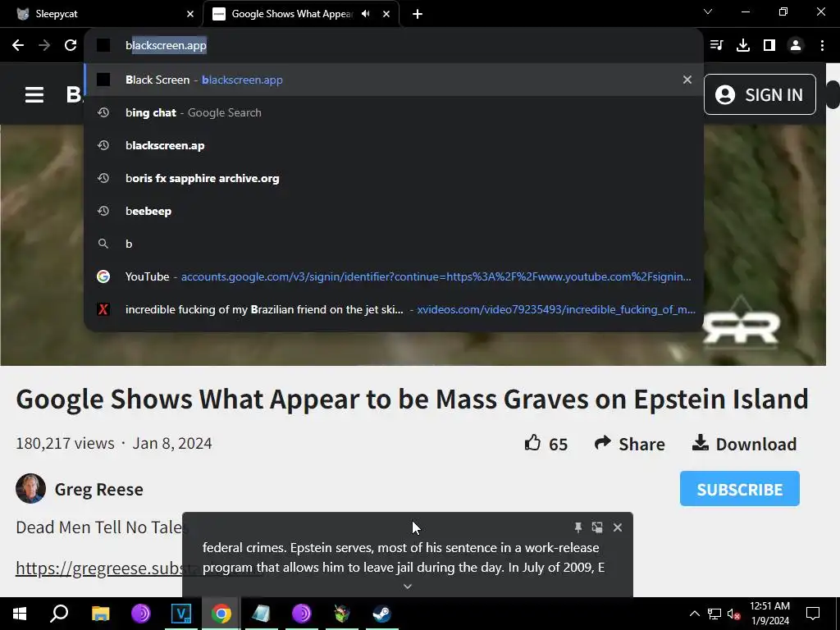Click the Live Caption move-window icon

coord(597,527)
